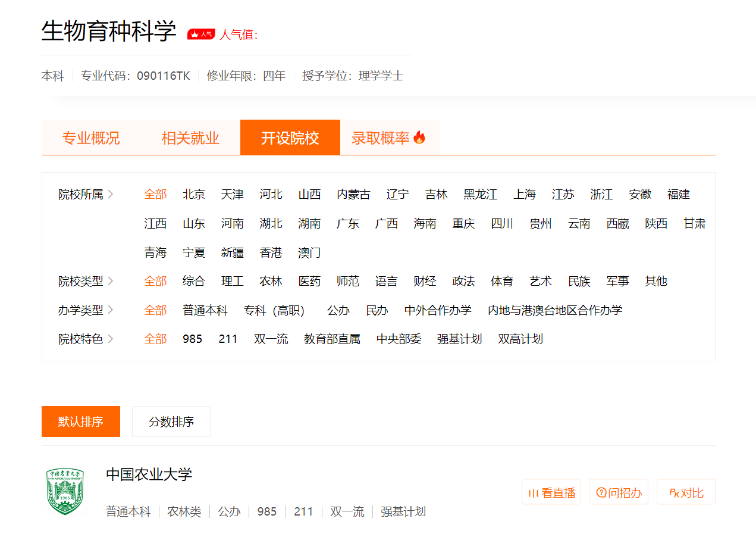Choose 新疆 region filter
Image resolution: width=756 pixels, height=534 pixels.
click(233, 252)
